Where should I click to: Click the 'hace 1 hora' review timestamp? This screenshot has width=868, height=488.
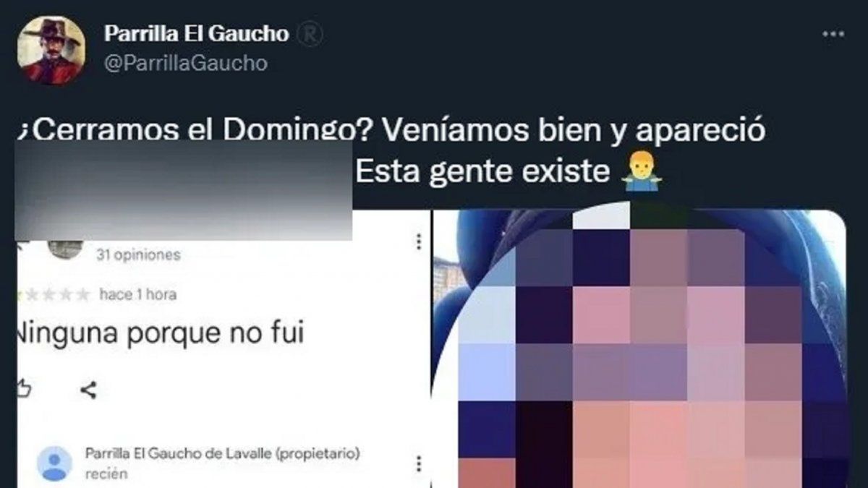click(137, 295)
